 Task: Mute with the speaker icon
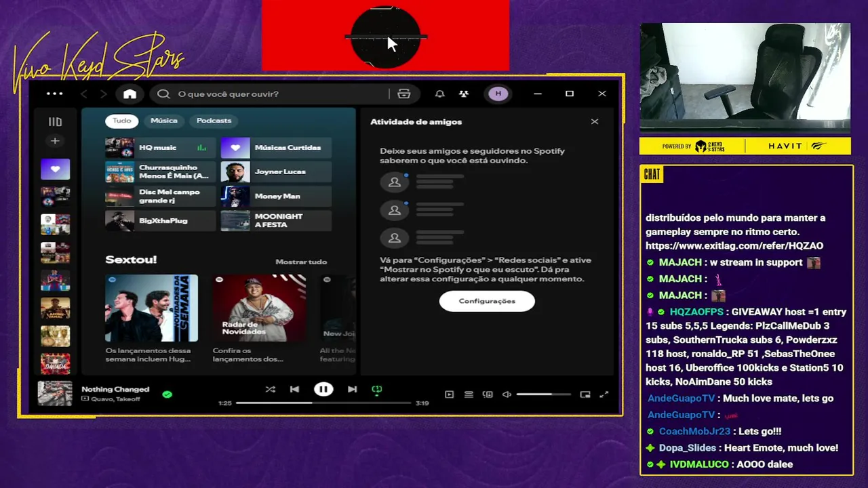507,394
